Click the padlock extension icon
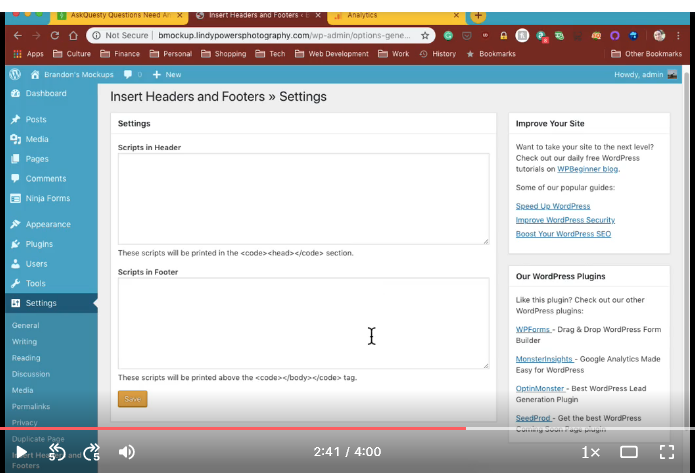 pos(504,35)
